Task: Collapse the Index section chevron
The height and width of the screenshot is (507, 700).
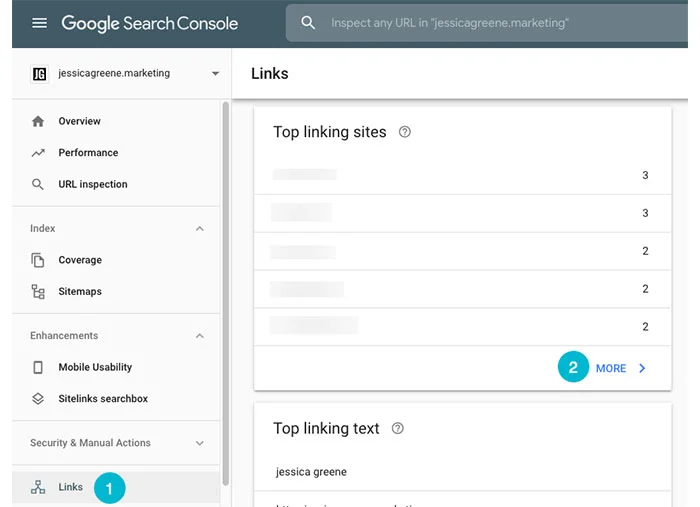Action: pyautogui.click(x=200, y=229)
